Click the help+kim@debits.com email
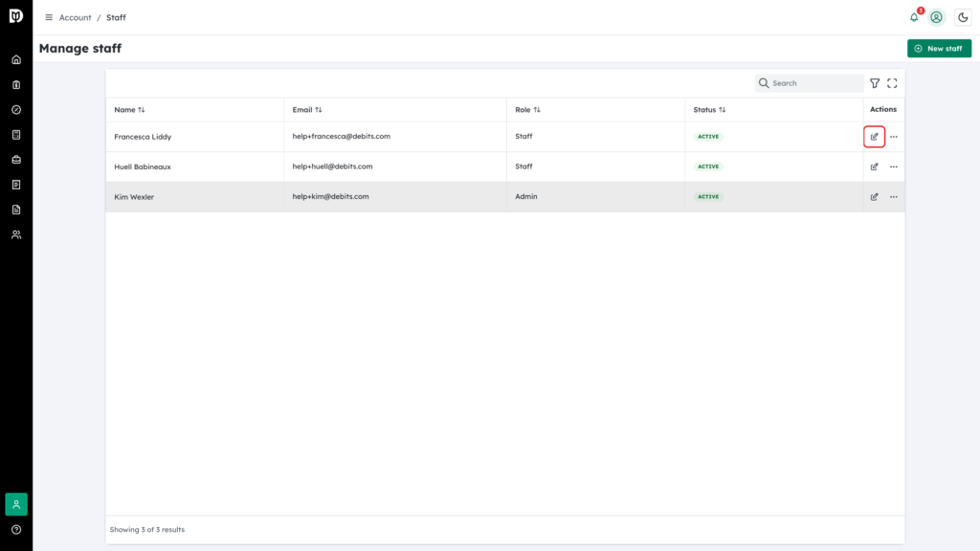The height and width of the screenshot is (551, 980). 330,196
